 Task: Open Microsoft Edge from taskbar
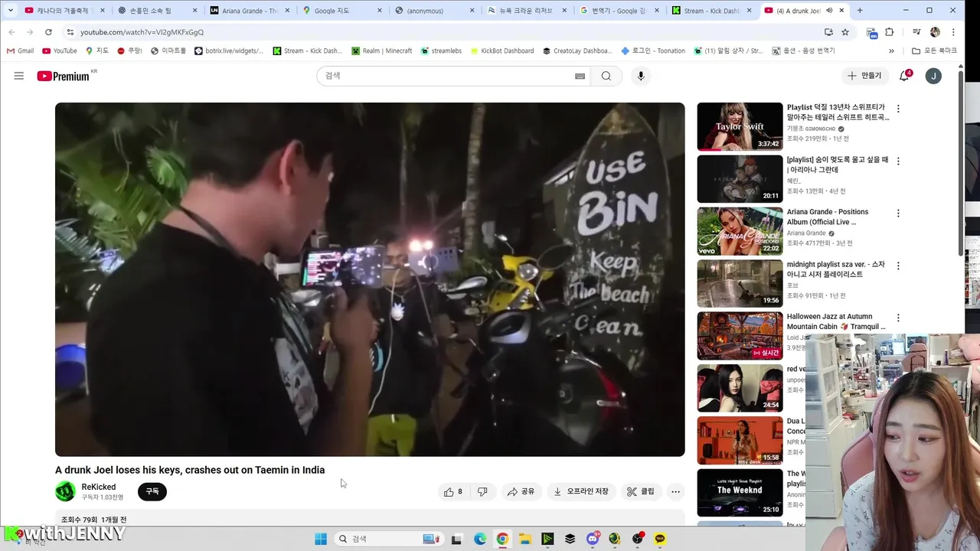point(480,539)
